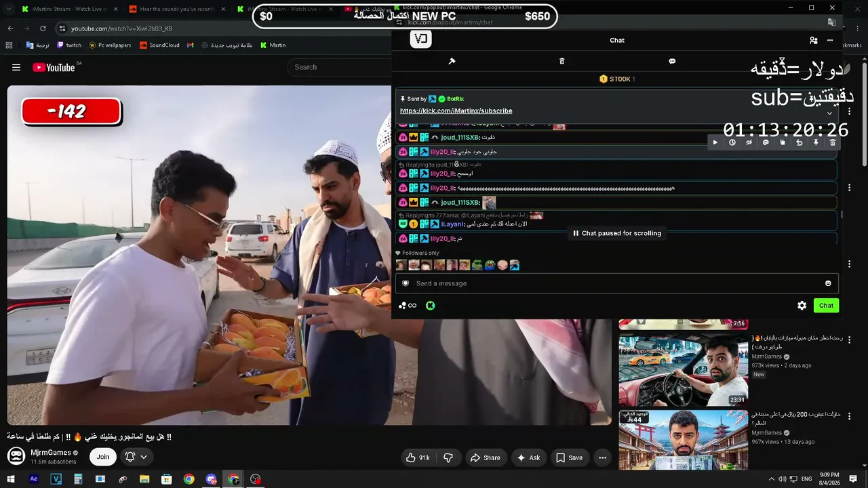Open the kick.com/iMartinx/subscribe pinned link

456,111
